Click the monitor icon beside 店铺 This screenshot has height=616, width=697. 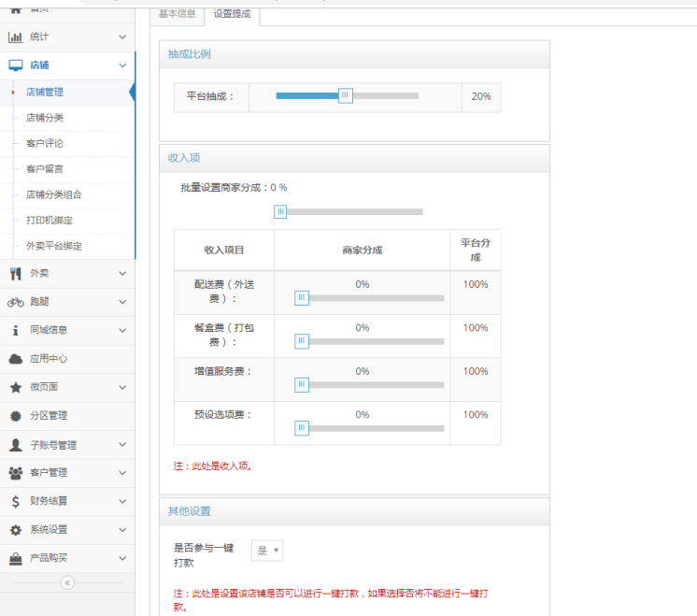pos(15,65)
